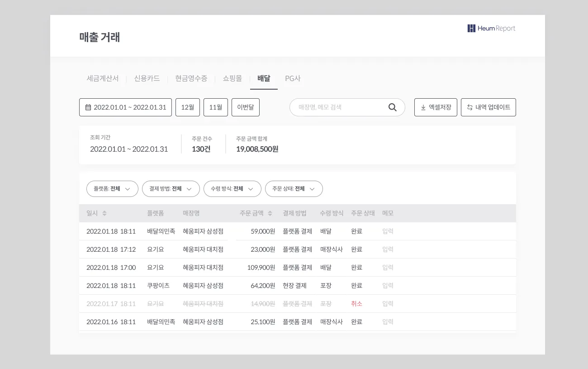
Task: Click 59,000원 amount cell
Action: (x=263, y=231)
